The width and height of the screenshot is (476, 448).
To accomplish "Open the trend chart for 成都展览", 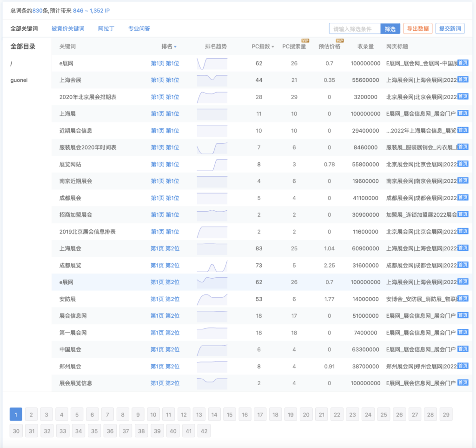I will pos(212,266).
